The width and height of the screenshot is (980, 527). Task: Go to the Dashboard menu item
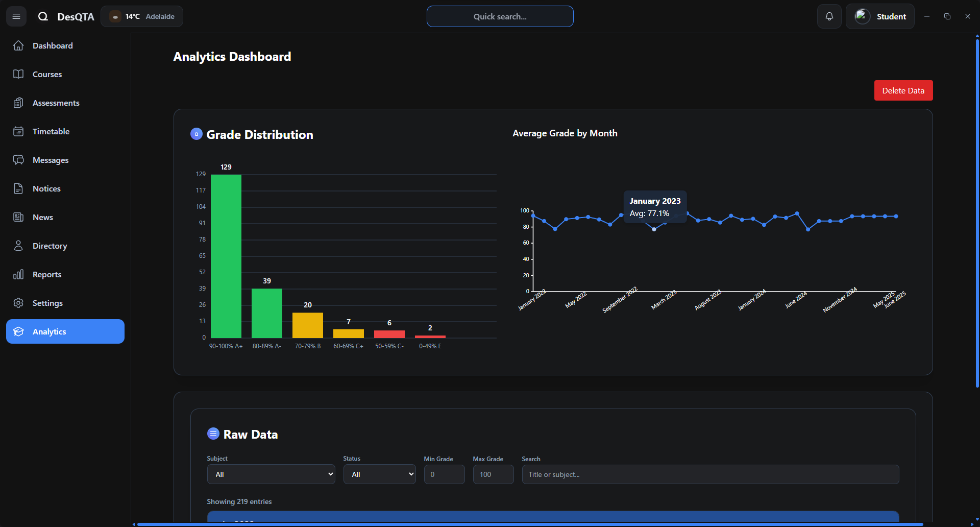coord(53,45)
